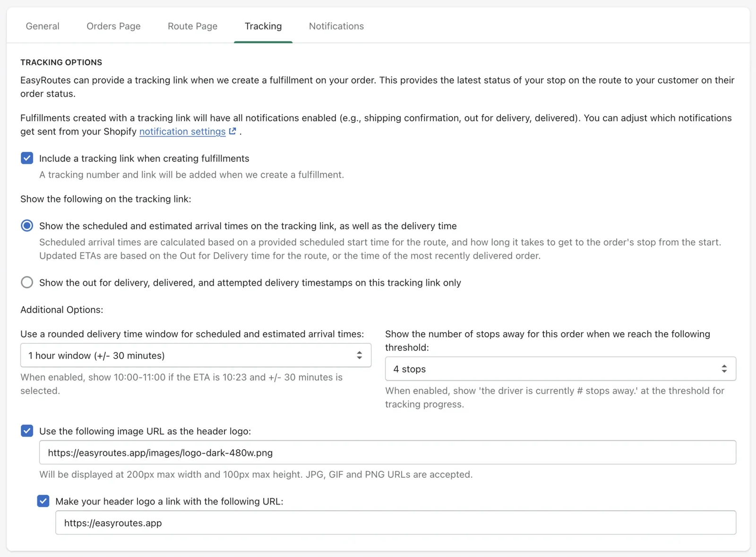Click 'A tracking number and link will be added' text

pyautogui.click(x=191, y=175)
